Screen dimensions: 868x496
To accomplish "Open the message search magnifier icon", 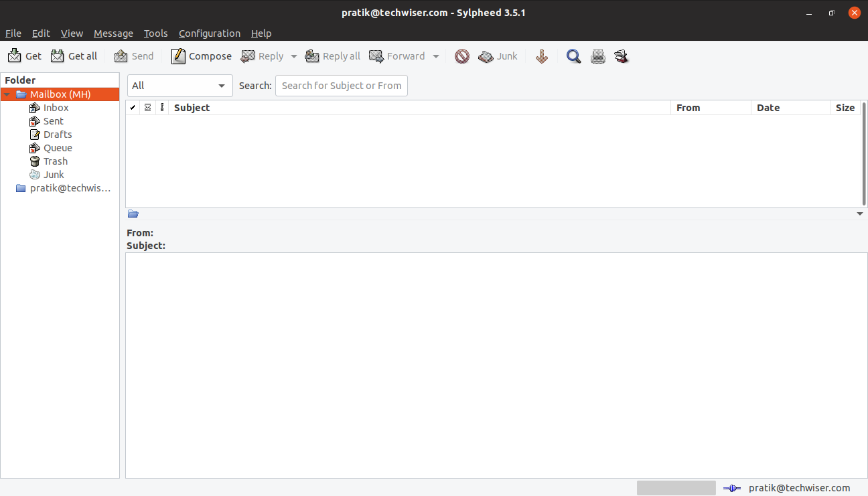I will click(x=573, y=56).
